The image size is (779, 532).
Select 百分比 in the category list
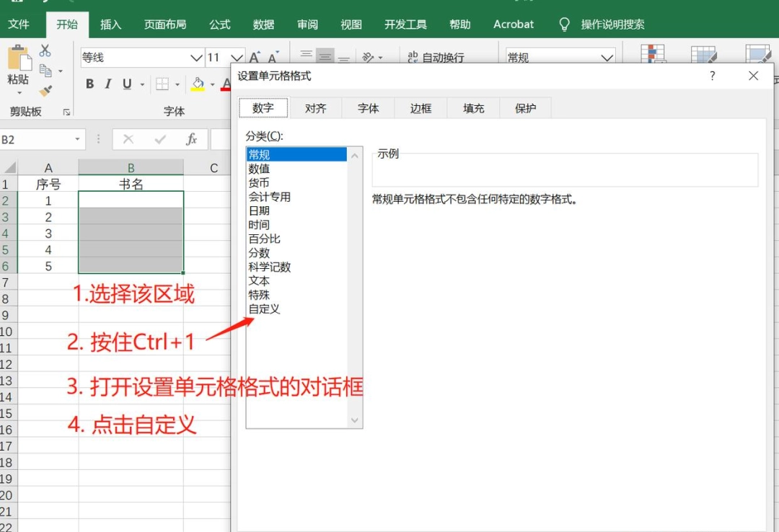point(296,239)
